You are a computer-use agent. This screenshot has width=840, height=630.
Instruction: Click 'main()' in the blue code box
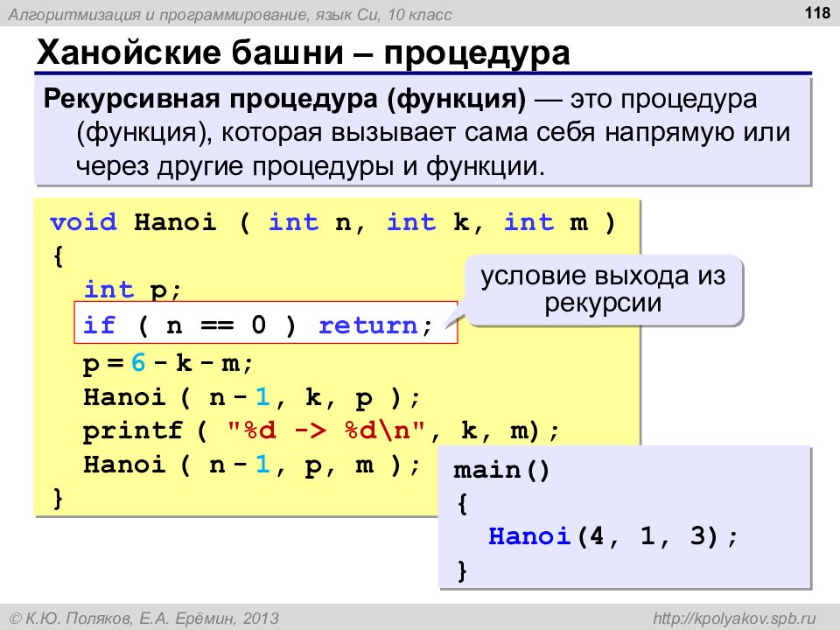501,471
